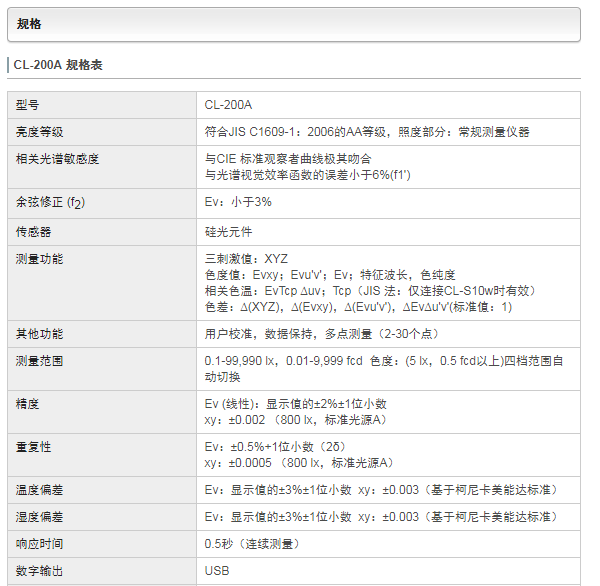
Task: Select the 0.1-99,990 lx range value
Action: 384,369
